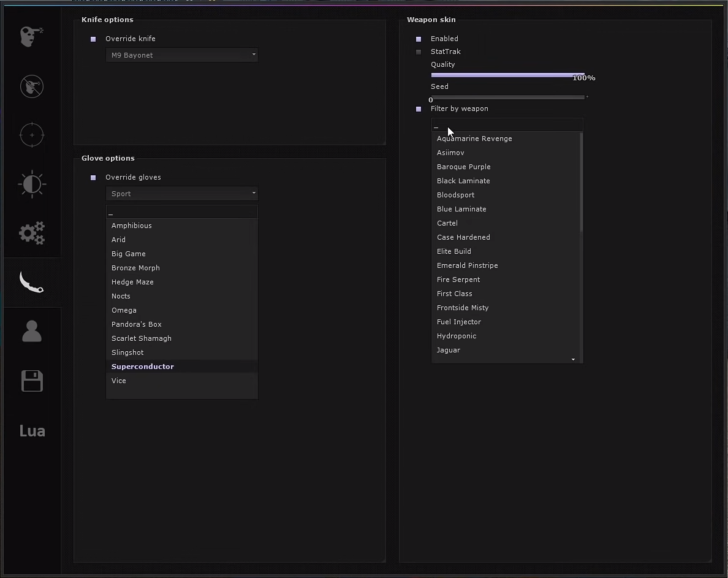The height and width of the screenshot is (578, 728).
Task: Select the karambit knife skins tab
Action: pos(31,282)
